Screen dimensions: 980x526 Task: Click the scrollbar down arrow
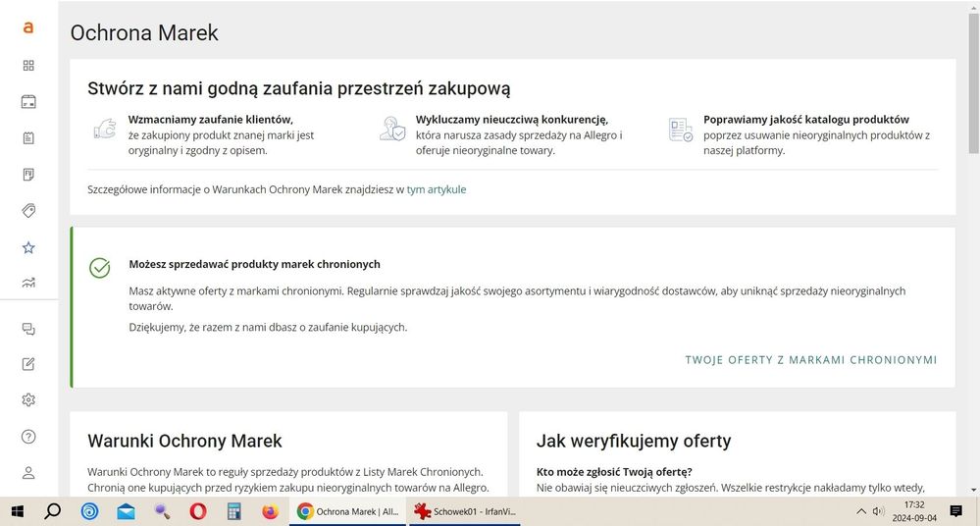pos(974,491)
